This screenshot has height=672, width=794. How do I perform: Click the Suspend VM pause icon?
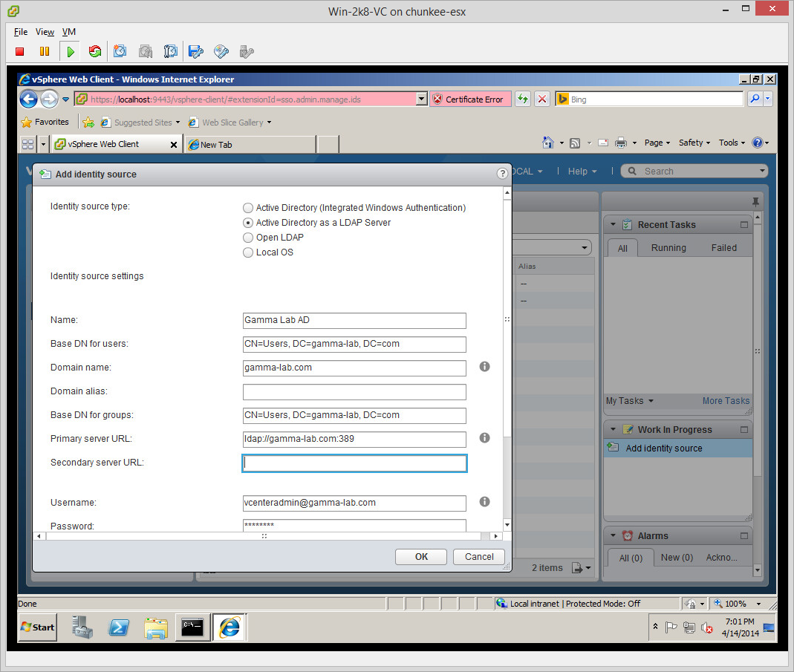coord(45,51)
